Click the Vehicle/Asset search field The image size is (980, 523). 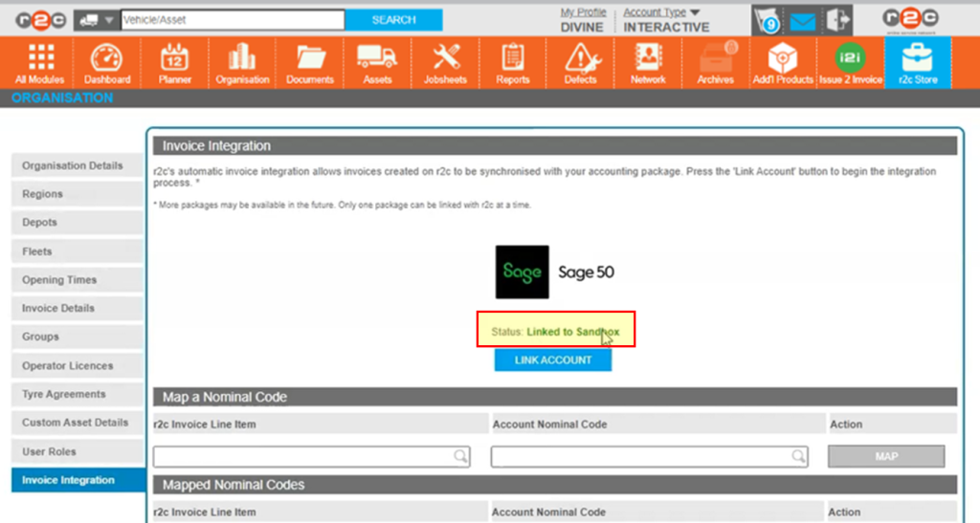pos(233,20)
